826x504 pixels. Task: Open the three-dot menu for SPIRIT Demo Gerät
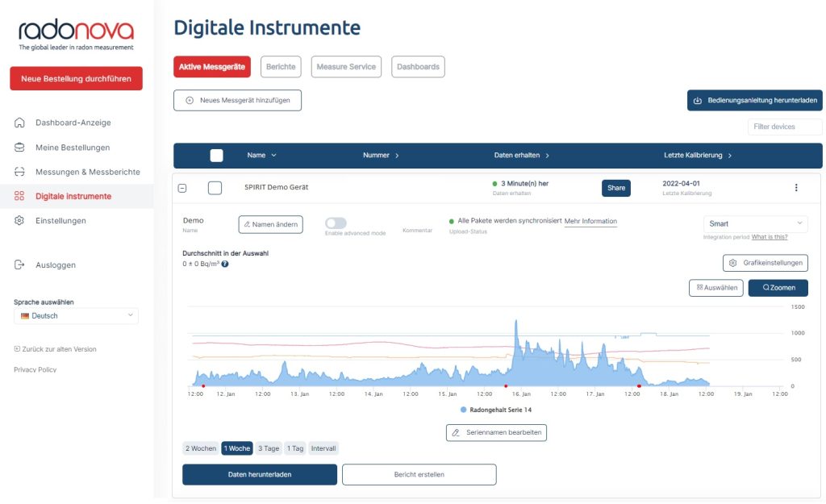(x=796, y=188)
